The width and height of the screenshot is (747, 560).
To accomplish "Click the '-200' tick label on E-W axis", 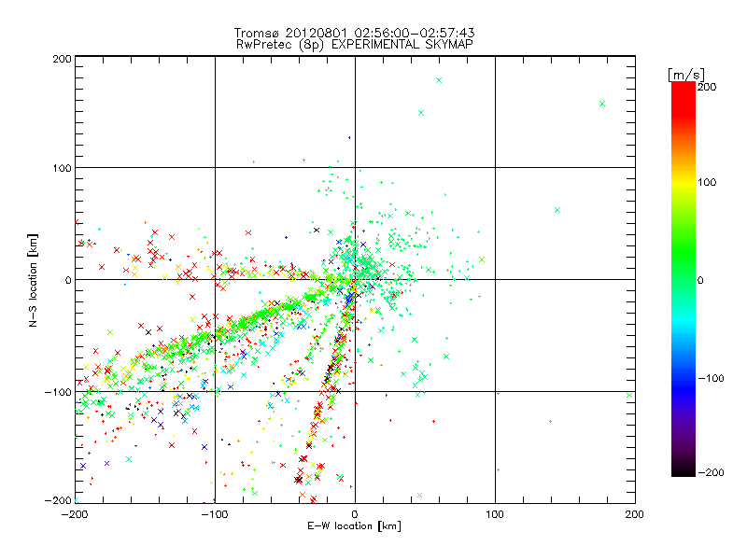I will tap(75, 514).
